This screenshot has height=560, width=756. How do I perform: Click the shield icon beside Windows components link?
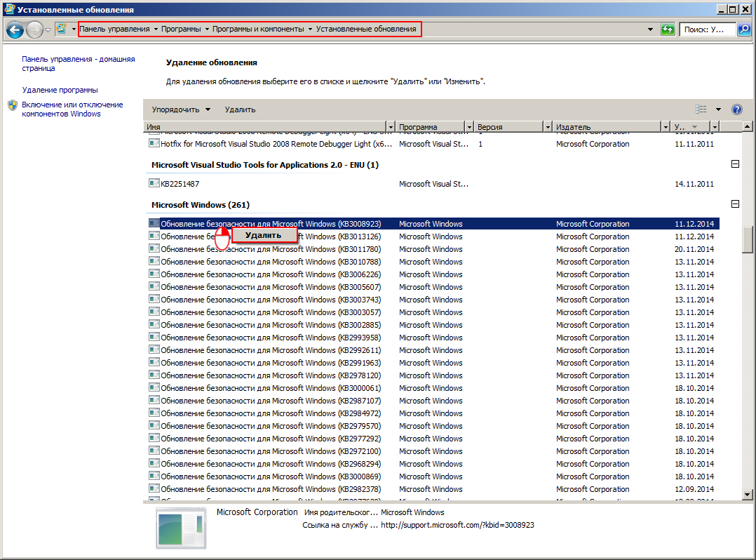pyautogui.click(x=13, y=105)
